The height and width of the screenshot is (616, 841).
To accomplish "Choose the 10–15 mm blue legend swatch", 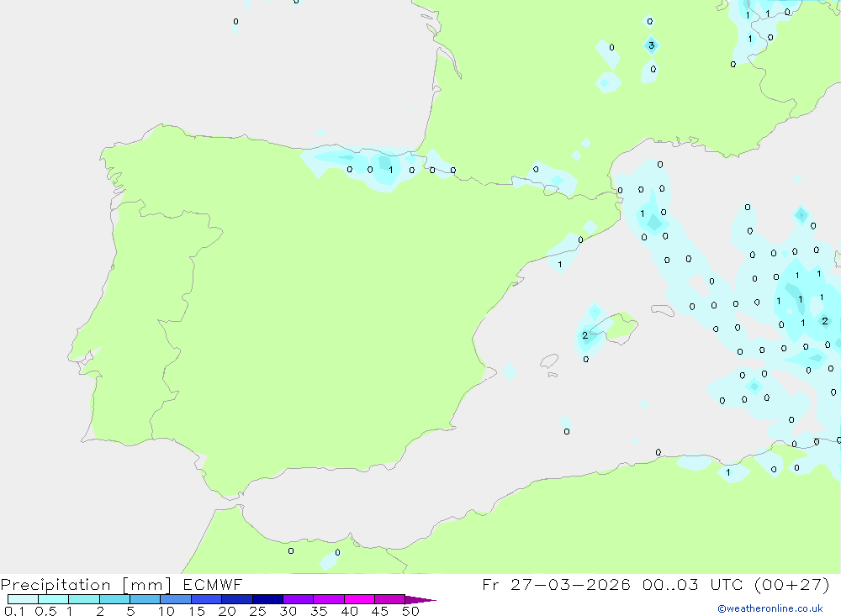I will click(175, 599).
